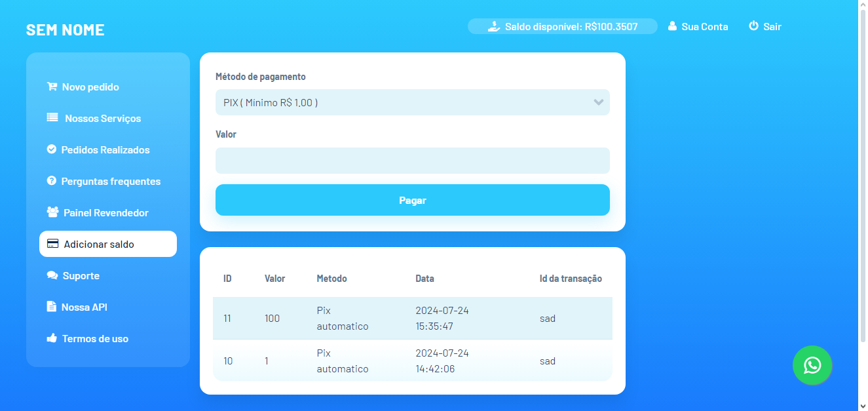Image resolution: width=868 pixels, height=411 pixels.
Task: Click the chat bubbles icon beside Suporte
Action: (x=52, y=275)
